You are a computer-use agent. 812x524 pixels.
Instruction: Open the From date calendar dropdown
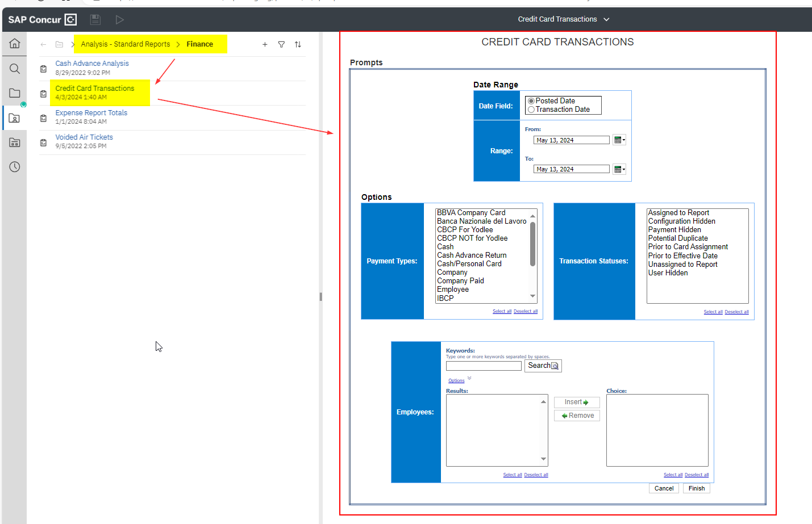pyautogui.click(x=619, y=140)
